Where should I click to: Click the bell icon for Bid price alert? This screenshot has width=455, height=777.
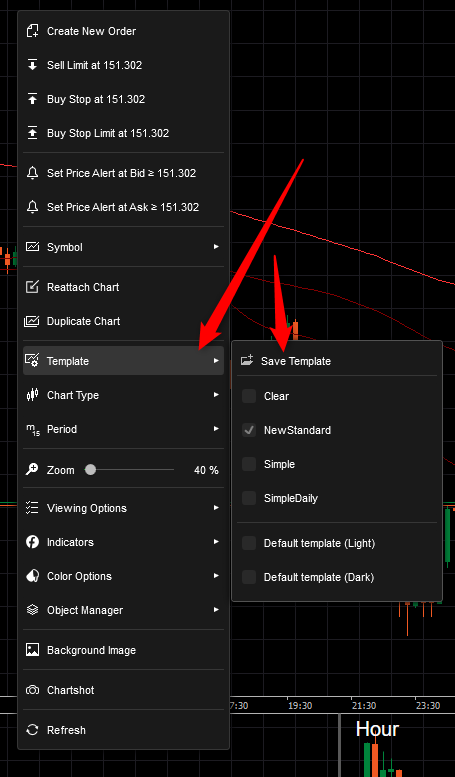[32, 173]
